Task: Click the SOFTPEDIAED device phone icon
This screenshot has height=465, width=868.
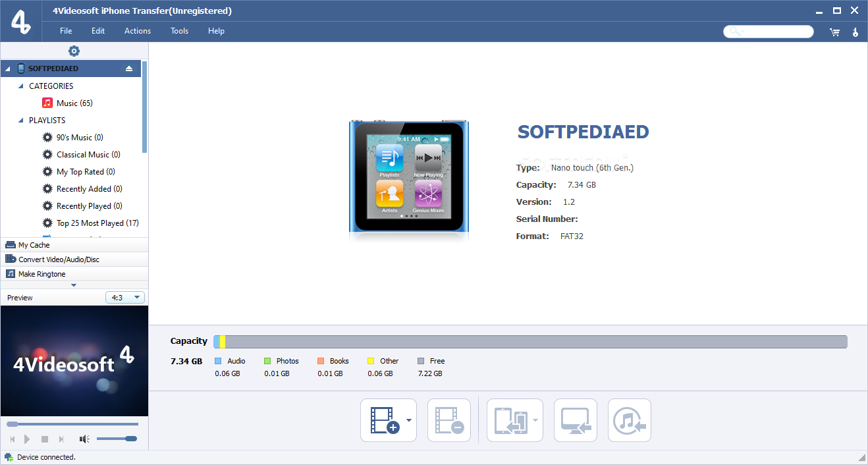Action: click(x=21, y=68)
